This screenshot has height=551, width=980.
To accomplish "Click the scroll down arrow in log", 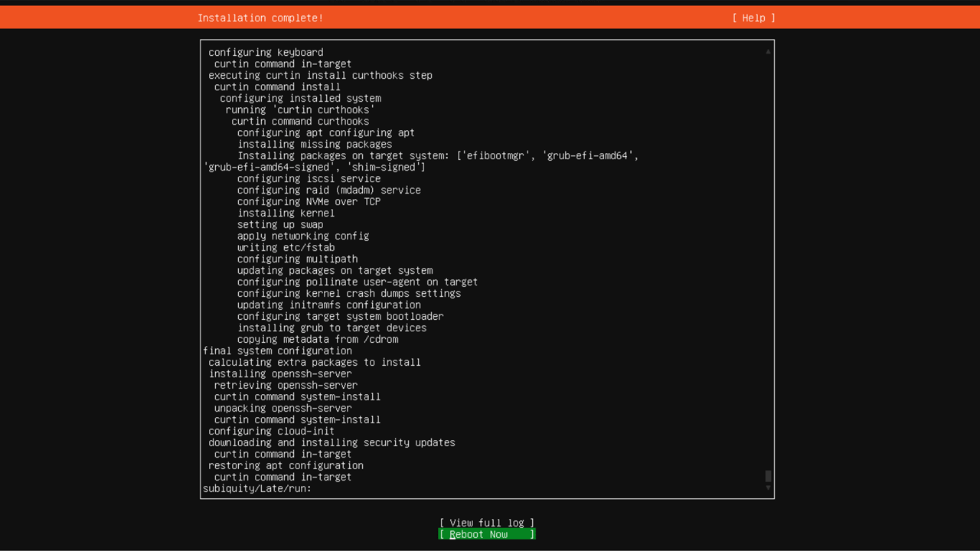I will coord(768,487).
